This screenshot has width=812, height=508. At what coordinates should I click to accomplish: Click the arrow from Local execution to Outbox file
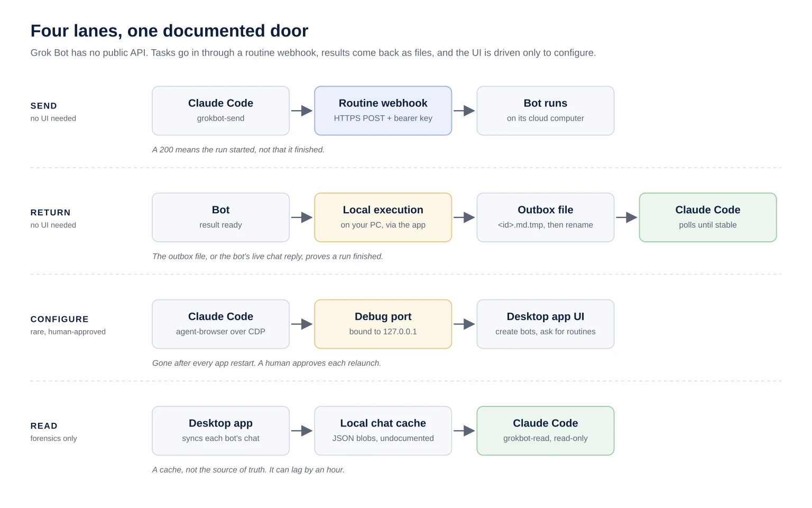pyautogui.click(x=464, y=217)
